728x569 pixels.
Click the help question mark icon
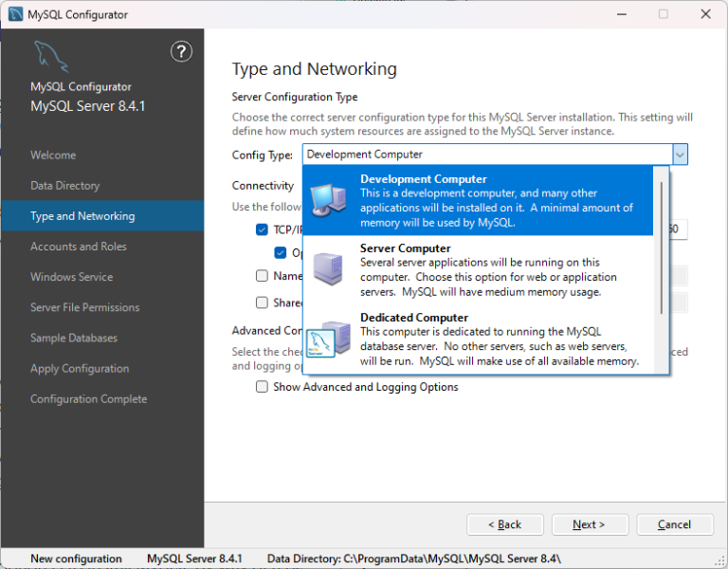tap(181, 51)
